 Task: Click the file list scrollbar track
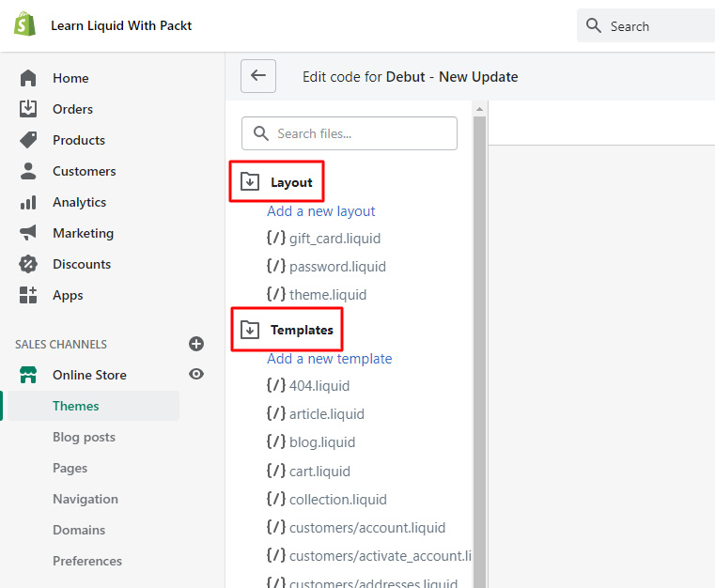coord(479,351)
